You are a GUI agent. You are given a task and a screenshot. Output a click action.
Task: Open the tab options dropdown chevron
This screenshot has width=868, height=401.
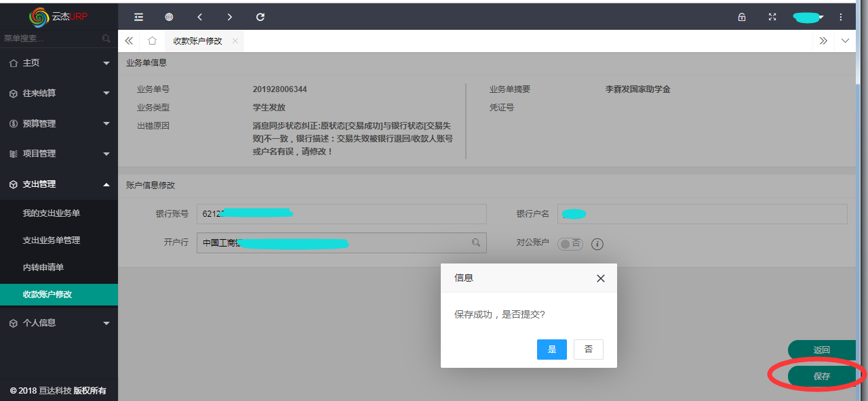tap(845, 41)
